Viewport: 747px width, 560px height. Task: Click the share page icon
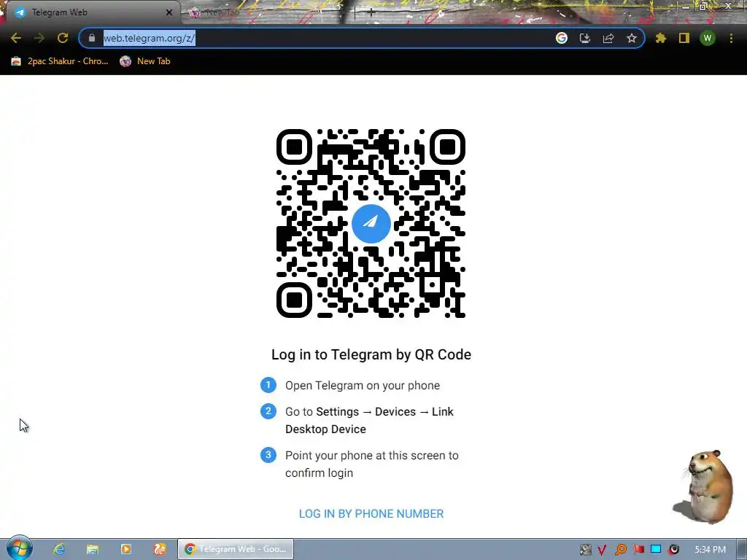point(608,38)
